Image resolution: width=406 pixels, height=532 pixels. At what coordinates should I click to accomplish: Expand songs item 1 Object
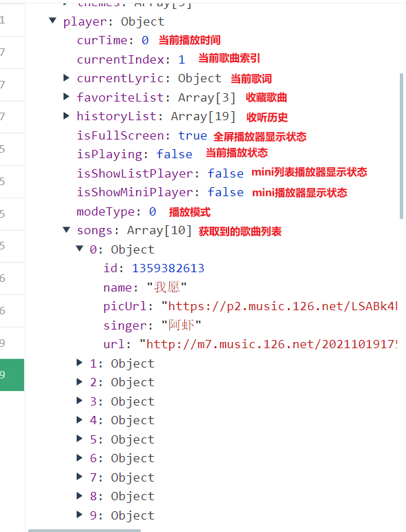(79, 363)
